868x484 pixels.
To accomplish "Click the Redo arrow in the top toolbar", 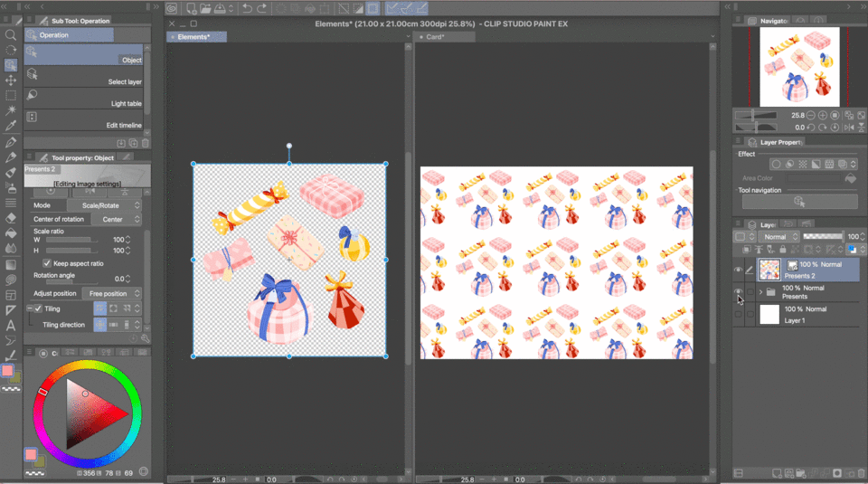I will (261, 8).
